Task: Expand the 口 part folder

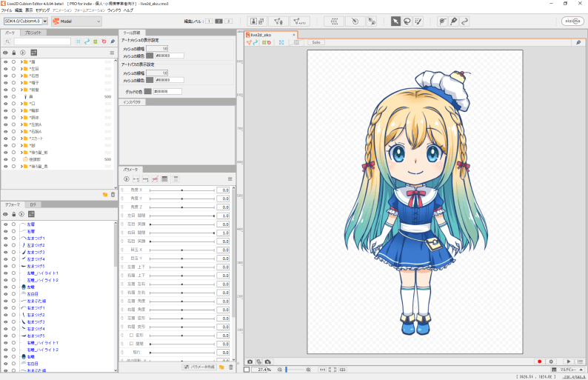Action: pyautogui.click(x=21, y=104)
